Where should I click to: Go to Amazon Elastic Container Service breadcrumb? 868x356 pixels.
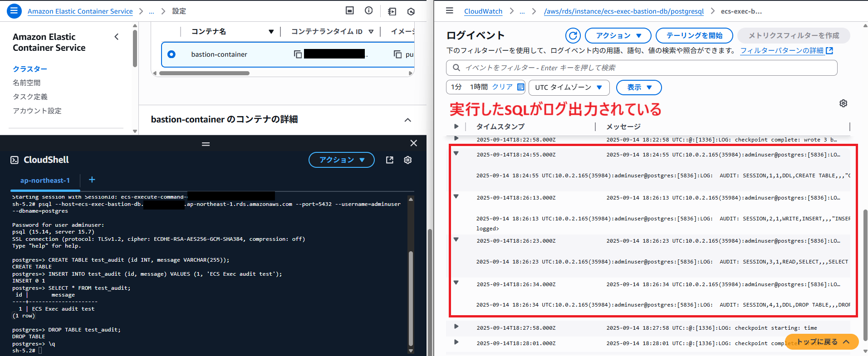[x=80, y=11]
